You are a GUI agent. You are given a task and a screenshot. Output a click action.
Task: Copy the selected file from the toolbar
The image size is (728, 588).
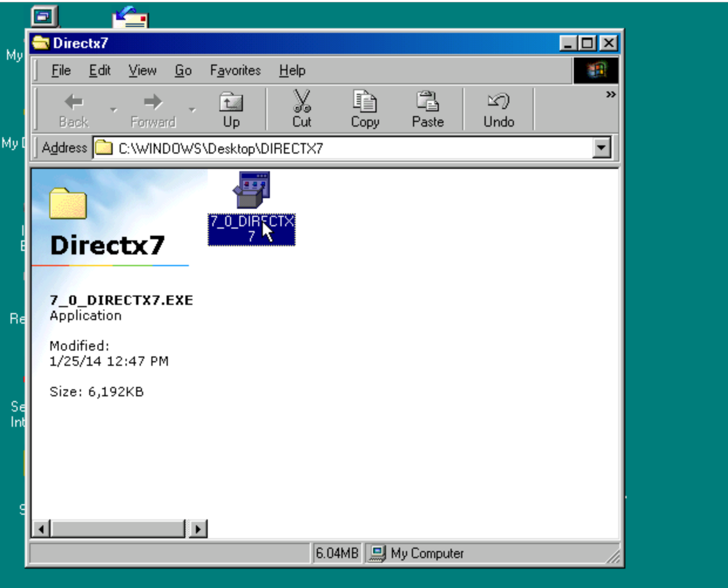pos(365,110)
